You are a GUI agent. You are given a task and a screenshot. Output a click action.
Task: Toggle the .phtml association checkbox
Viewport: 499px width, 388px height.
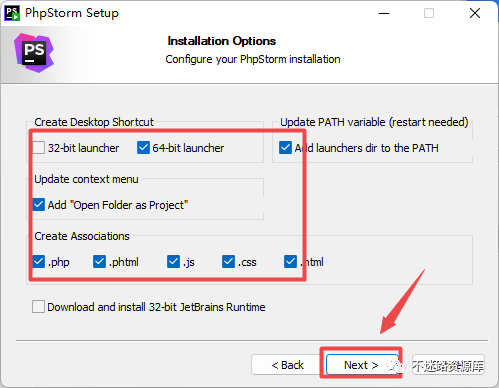pyautogui.click(x=99, y=262)
